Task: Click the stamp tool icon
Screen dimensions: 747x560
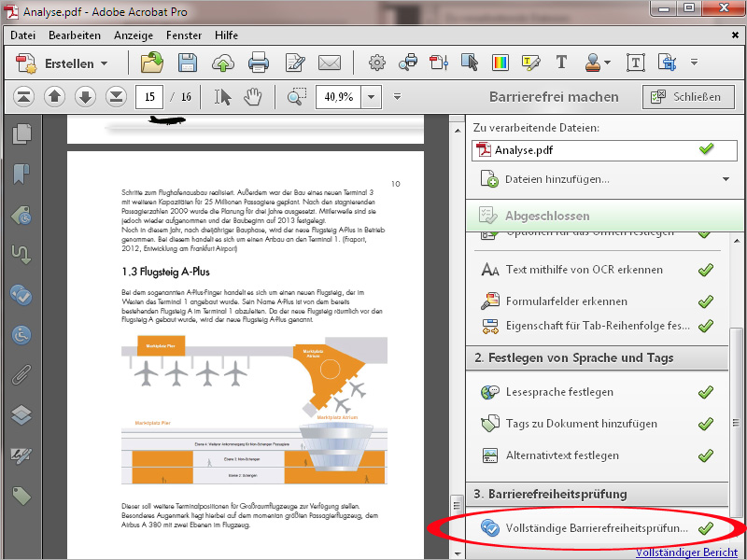Action: click(593, 63)
